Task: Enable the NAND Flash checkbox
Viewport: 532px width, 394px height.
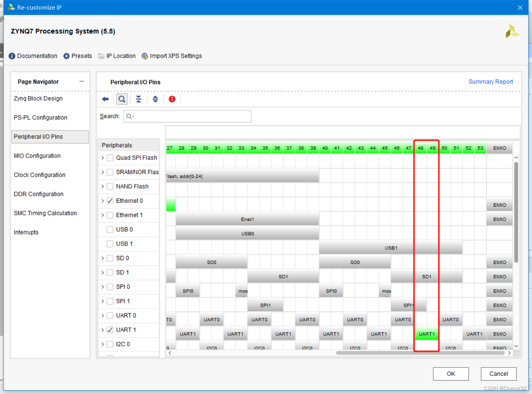Action: point(110,186)
